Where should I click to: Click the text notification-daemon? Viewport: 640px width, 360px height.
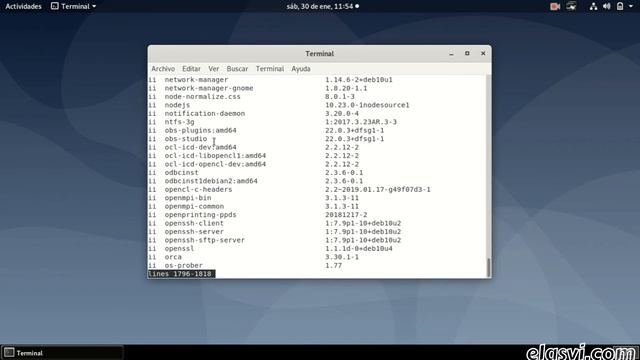pyautogui.click(x=204, y=113)
